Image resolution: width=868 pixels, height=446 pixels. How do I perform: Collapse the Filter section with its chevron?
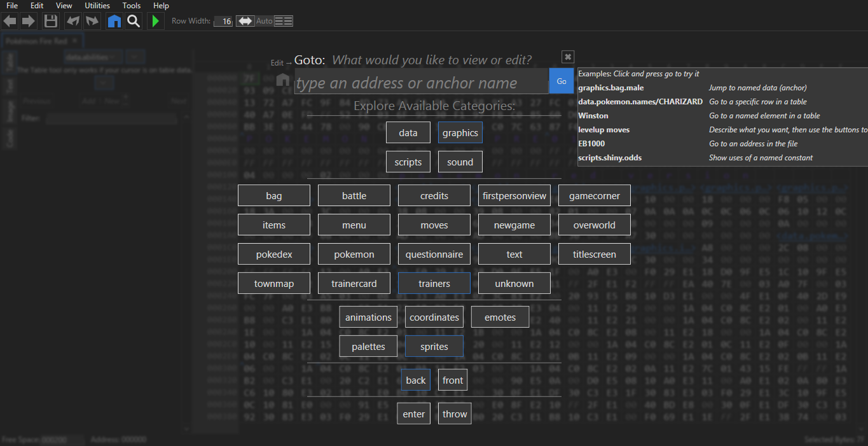186,116
